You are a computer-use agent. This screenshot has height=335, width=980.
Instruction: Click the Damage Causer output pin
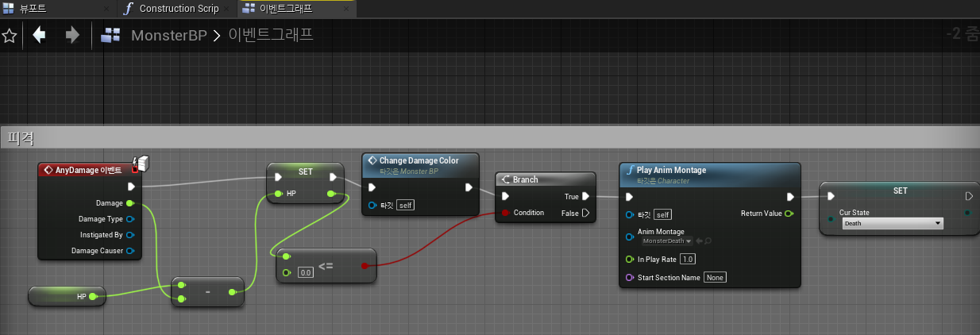point(130,251)
